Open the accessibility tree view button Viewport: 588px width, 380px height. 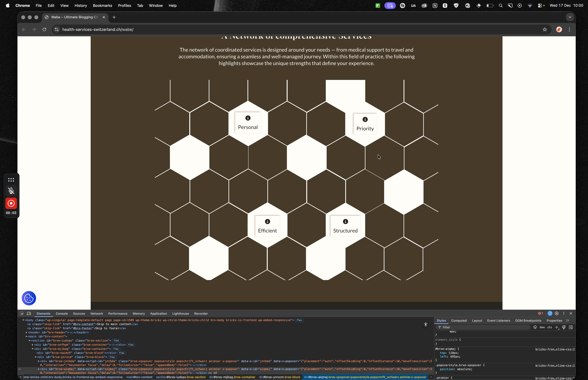click(x=426, y=325)
